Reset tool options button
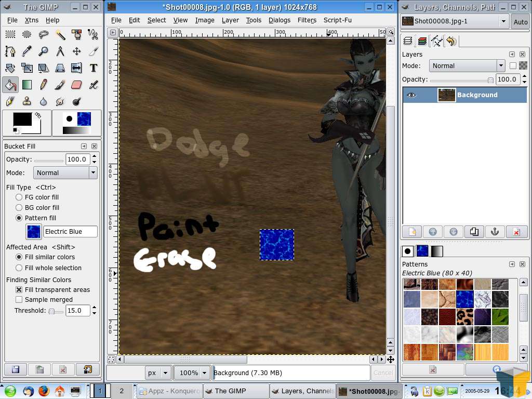This screenshot has width=532, height=399. pyautogui.click(x=87, y=369)
